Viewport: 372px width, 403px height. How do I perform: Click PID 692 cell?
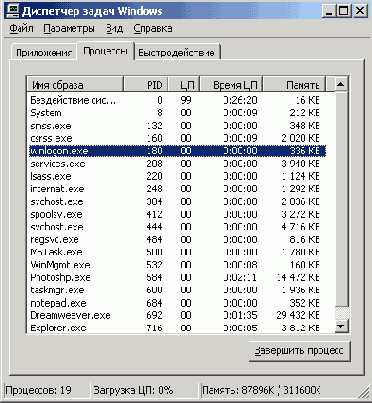pyautogui.click(x=154, y=315)
